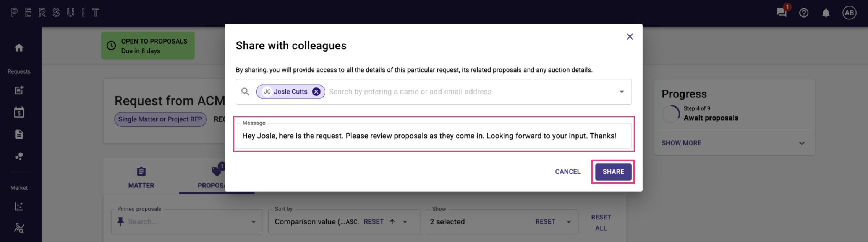Click RESET ALL filters link
The height and width of the screenshot is (242, 868).
click(x=601, y=223)
